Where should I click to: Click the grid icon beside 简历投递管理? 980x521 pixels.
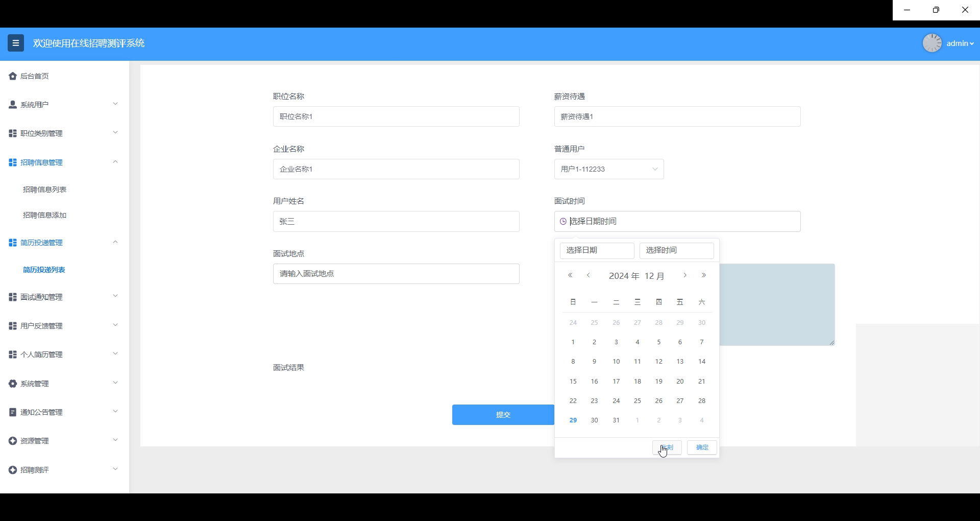point(13,243)
